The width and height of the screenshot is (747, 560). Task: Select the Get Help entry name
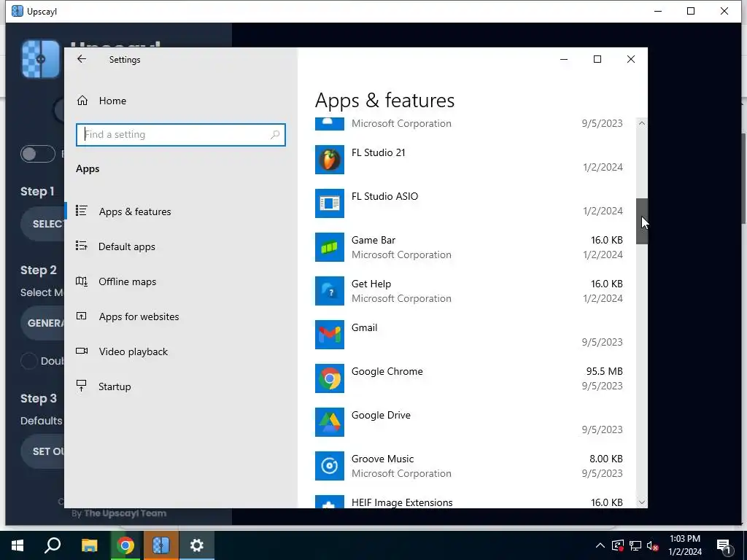371,284
